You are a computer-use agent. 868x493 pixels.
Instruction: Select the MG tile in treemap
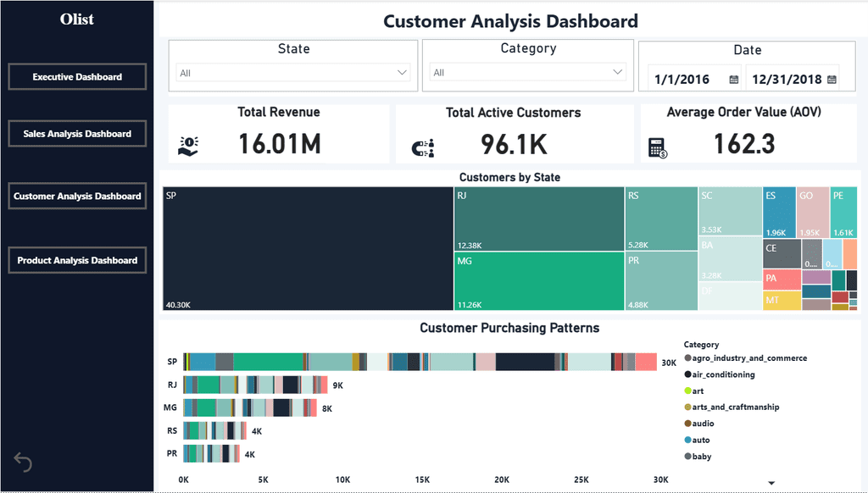(539, 281)
